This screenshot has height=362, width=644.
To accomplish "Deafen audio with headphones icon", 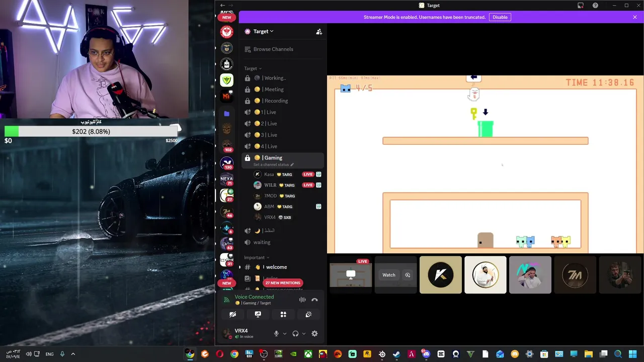I will (x=295, y=333).
